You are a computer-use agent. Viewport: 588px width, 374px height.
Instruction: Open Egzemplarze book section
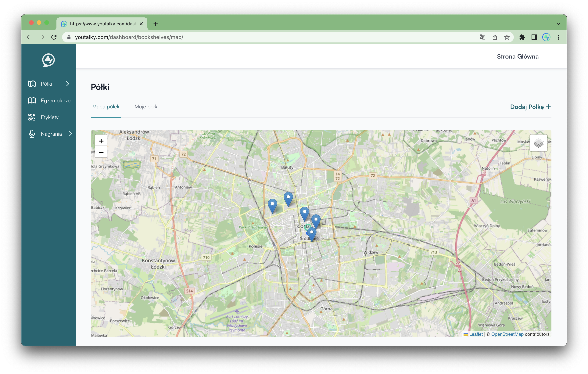pyautogui.click(x=56, y=101)
